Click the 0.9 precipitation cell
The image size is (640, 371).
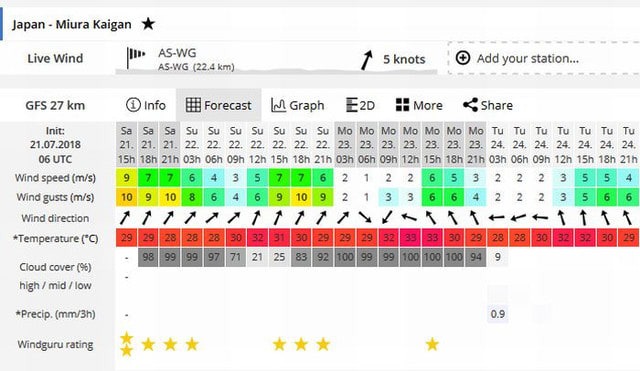coord(498,314)
